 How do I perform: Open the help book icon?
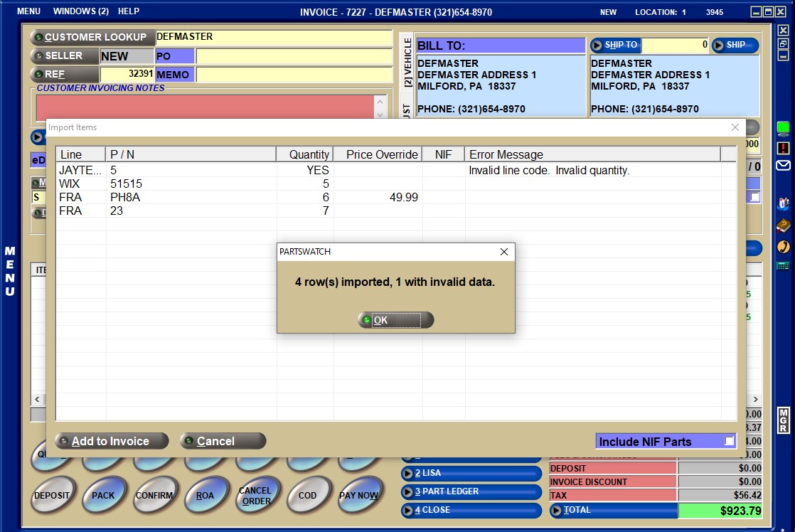tap(783, 225)
